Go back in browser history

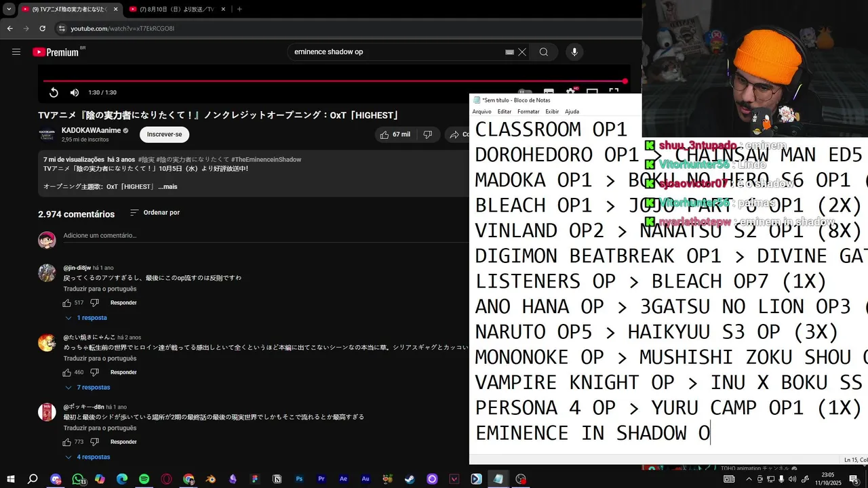coord(9,28)
